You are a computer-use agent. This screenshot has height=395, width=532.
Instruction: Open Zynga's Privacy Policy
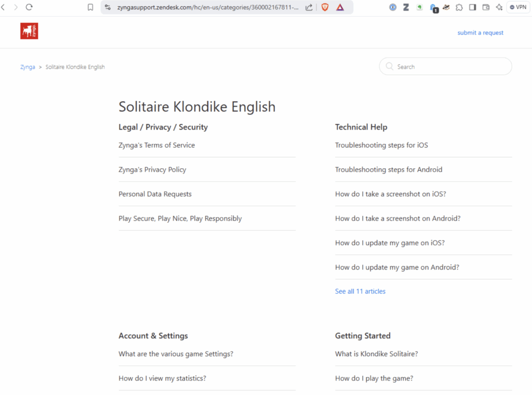click(152, 170)
